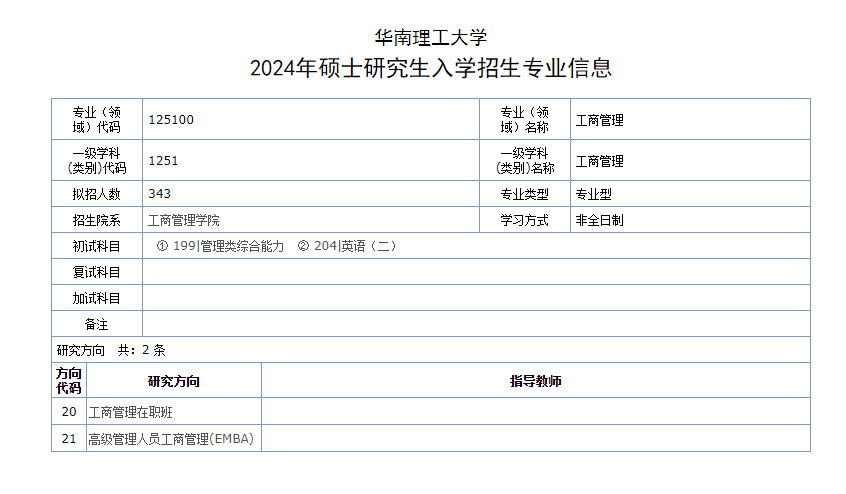
Task: Click the 2024年硕士研究生入学招生专业信息 title
Action: tap(431, 68)
